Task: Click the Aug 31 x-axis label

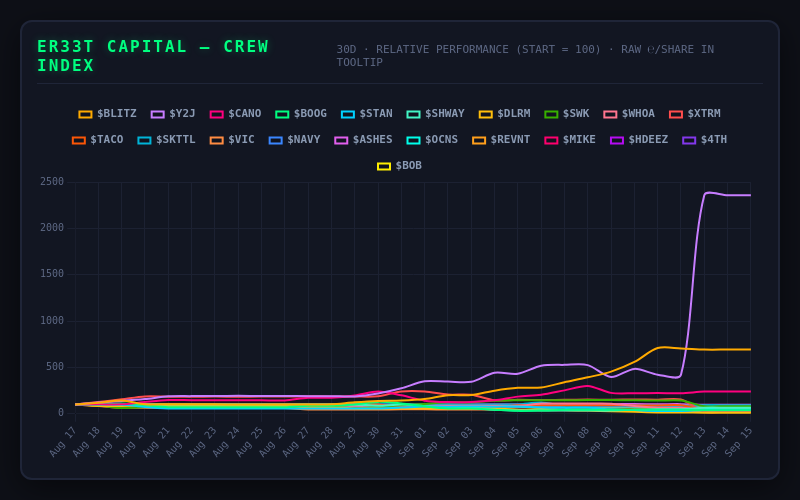Action: [389, 442]
